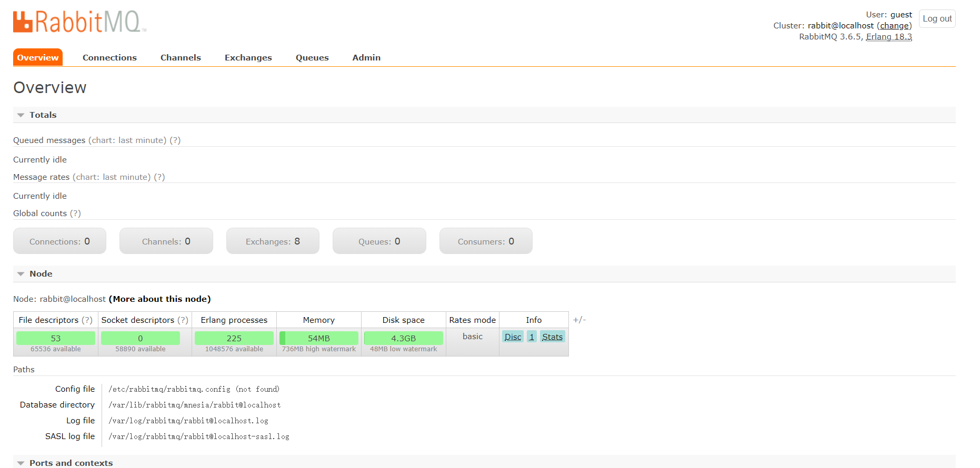Log out of the guest session
The width and height of the screenshot is (980, 468).
click(x=937, y=18)
